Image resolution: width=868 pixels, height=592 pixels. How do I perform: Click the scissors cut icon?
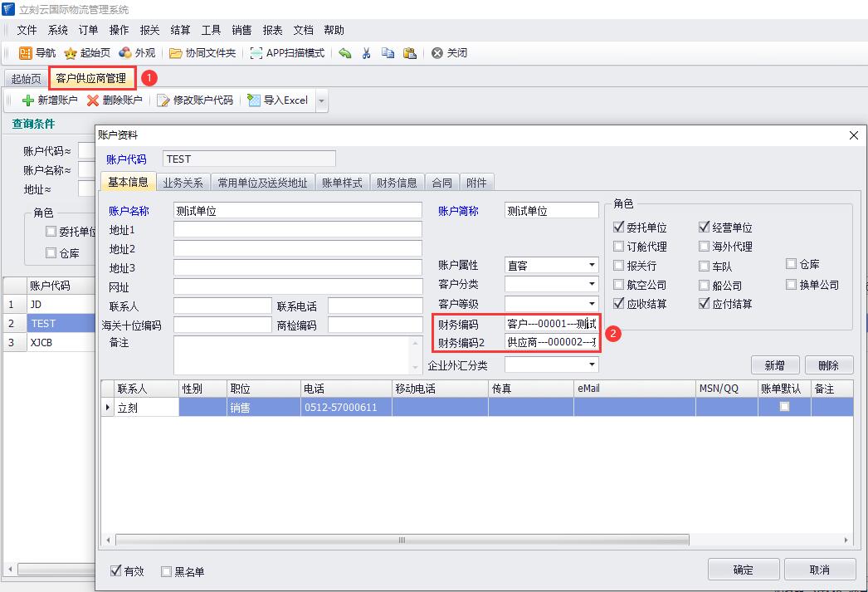click(366, 53)
